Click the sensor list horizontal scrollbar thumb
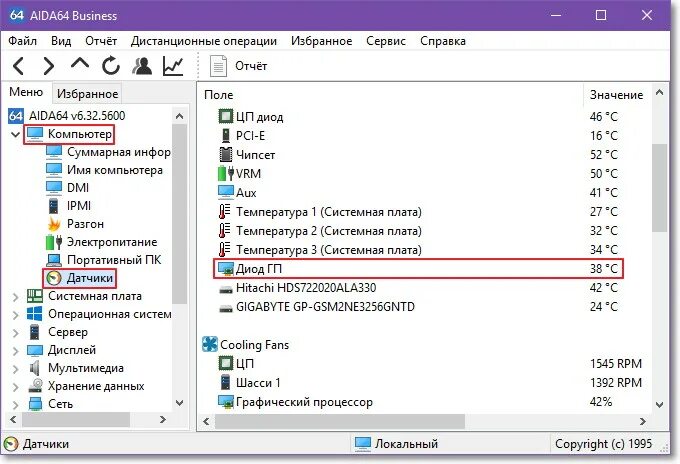Image resolution: width=680 pixels, height=464 pixels. (340, 422)
